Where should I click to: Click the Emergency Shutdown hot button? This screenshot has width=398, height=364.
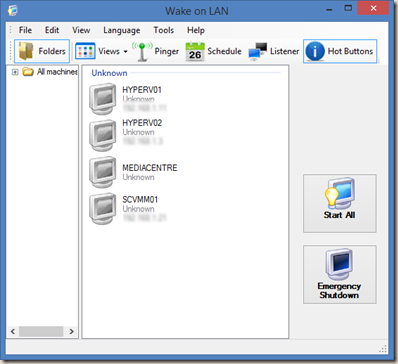(340, 274)
